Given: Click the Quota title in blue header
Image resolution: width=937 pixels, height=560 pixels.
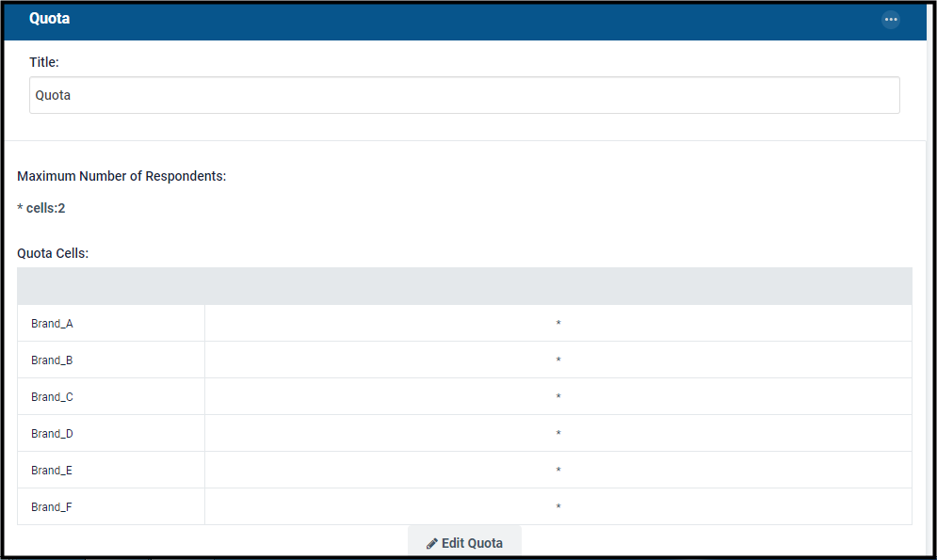Looking at the screenshot, I should point(50,19).
